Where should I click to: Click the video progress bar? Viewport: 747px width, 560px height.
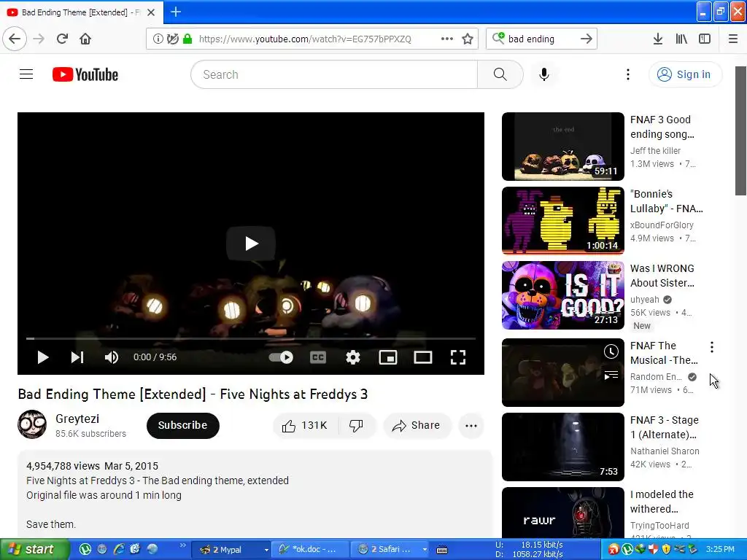[x=251, y=338]
